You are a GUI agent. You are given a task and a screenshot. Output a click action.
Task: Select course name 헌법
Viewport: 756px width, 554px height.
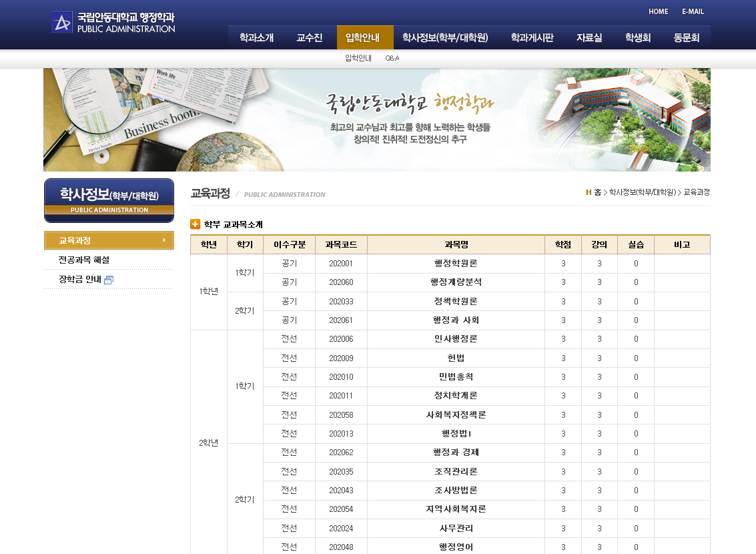[456, 358]
